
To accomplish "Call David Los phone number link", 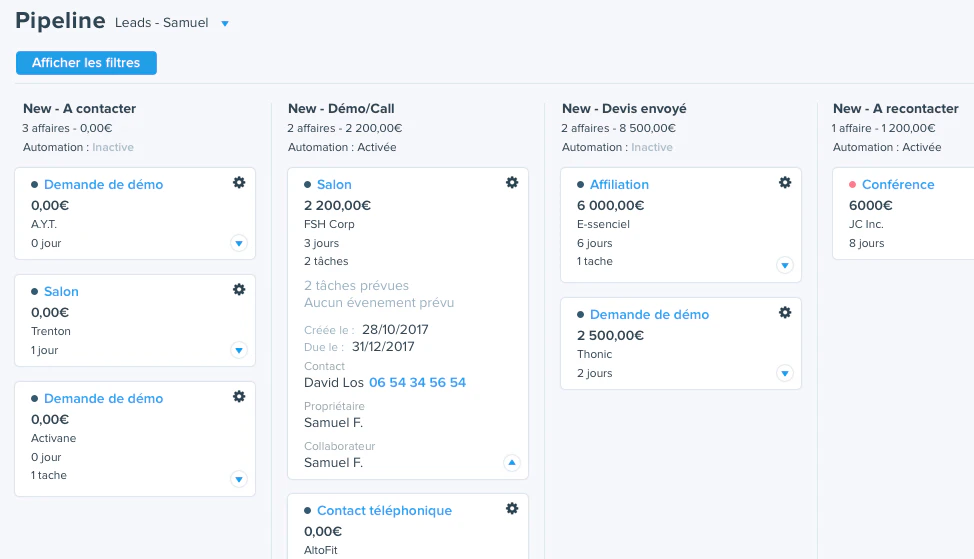I will point(417,383).
